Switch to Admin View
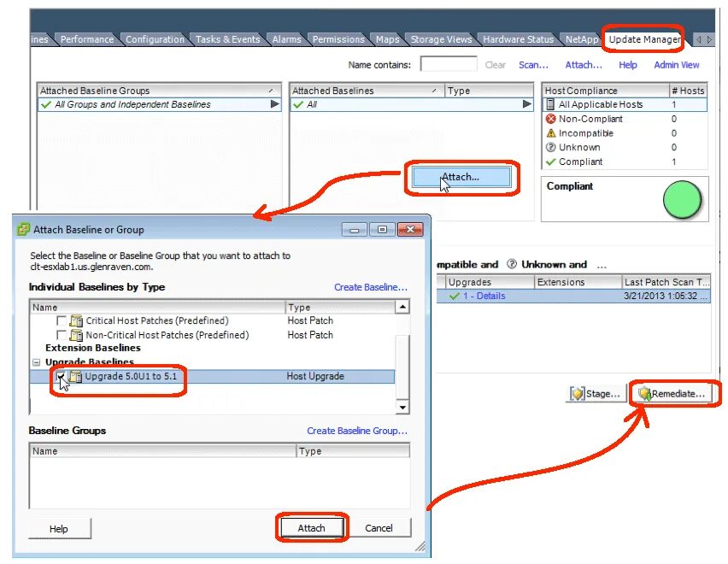The height and width of the screenshot is (564, 728). click(x=677, y=65)
